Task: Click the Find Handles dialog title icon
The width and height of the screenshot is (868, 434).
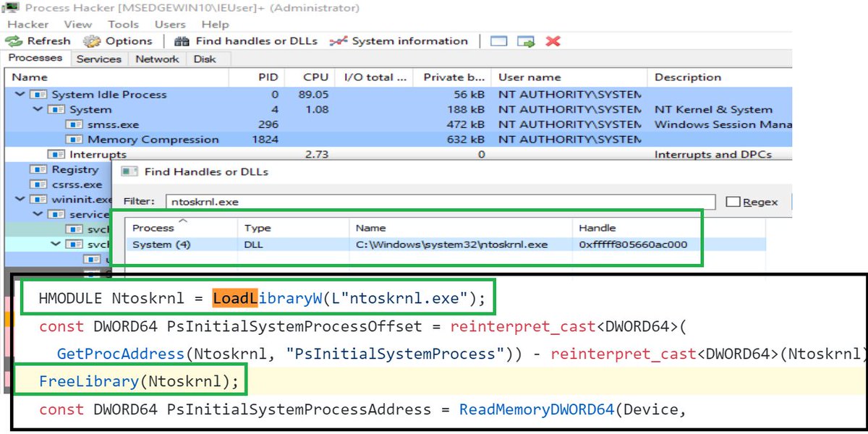Action: point(129,172)
